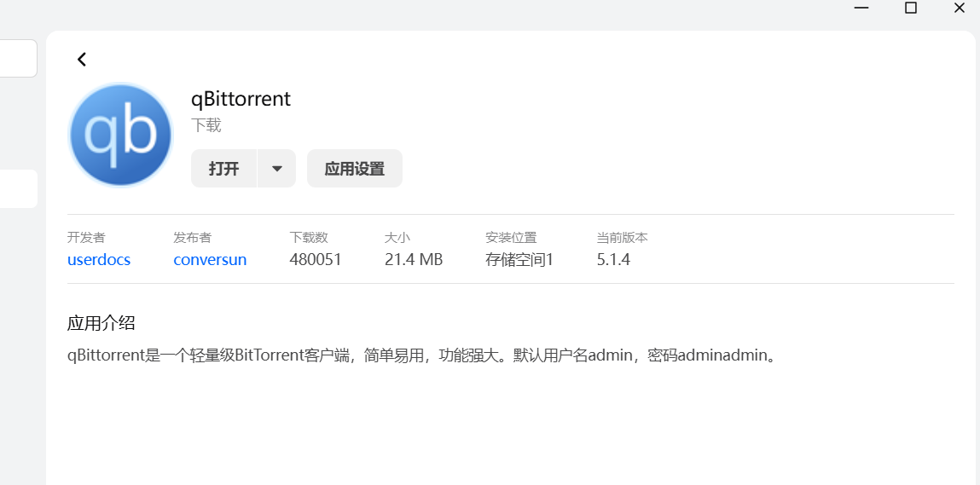Click the 开发者 field label
The width and height of the screenshot is (980, 485).
(86, 238)
